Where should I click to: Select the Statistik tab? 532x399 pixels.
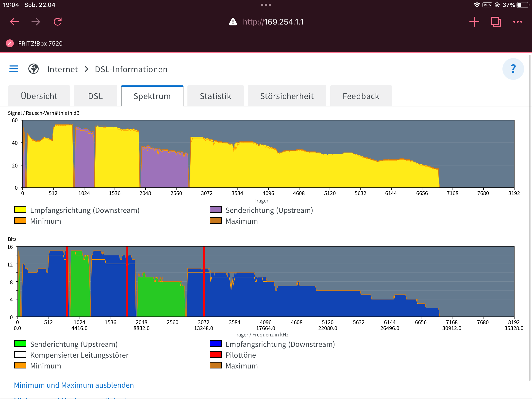216,96
